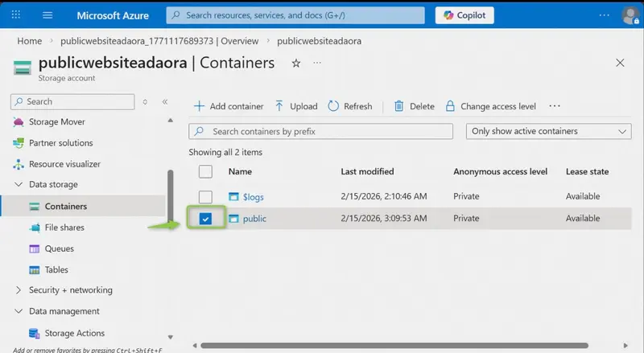Check the $logs container checkbox
The image size is (644, 353).
tap(205, 197)
